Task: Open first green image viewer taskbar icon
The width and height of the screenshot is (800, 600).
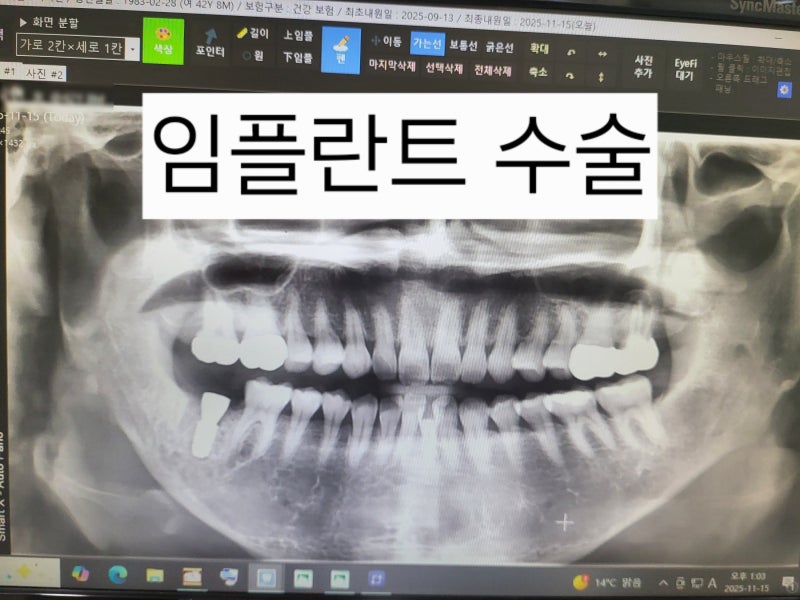Action: (303, 579)
